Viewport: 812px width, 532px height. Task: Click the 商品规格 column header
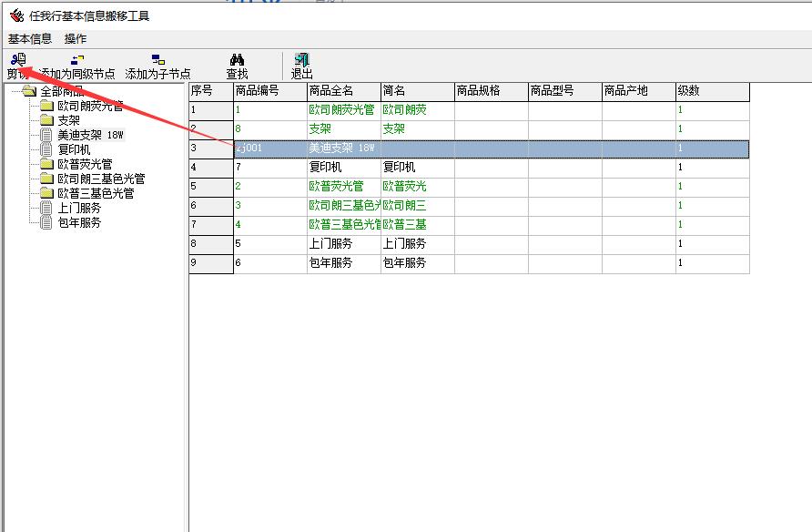point(491,92)
